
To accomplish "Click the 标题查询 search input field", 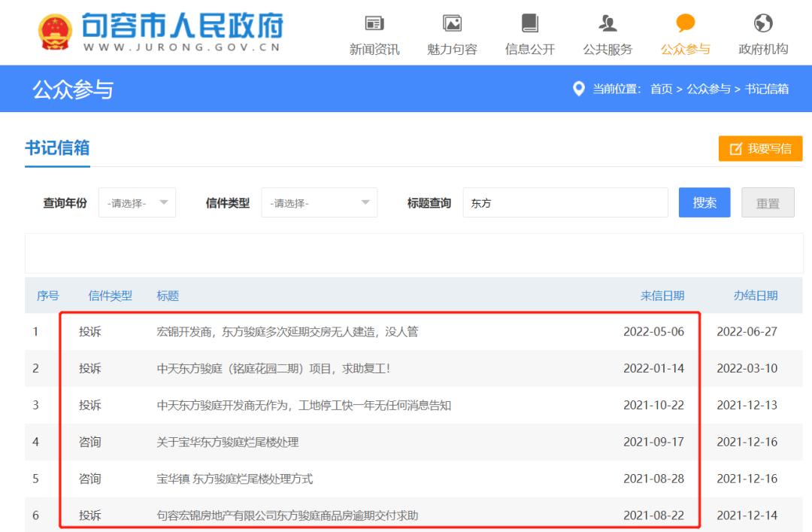I will [564, 202].
